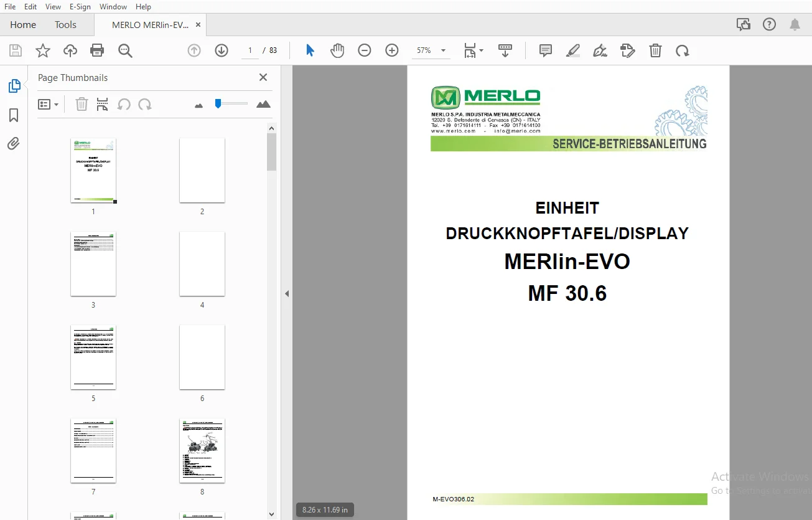The image size is (812, 520).
Task: Open the find text magnifier tool
Action: click(125, 50)
